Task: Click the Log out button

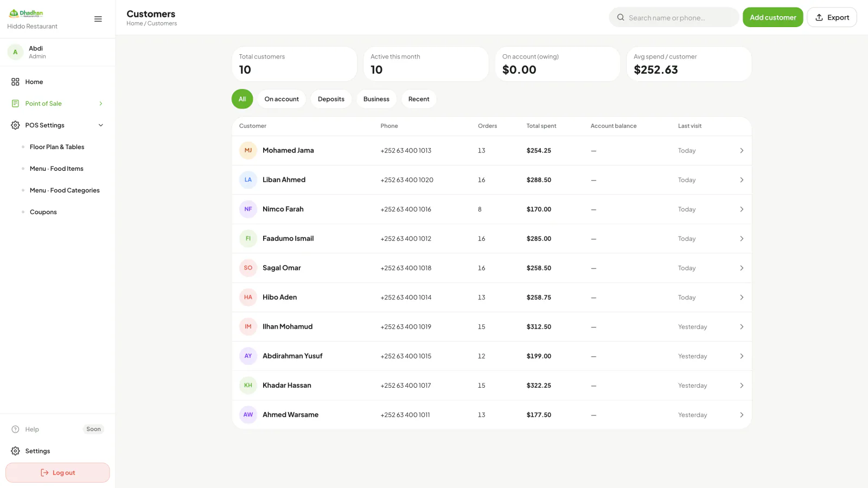Action: coord(58,473)
